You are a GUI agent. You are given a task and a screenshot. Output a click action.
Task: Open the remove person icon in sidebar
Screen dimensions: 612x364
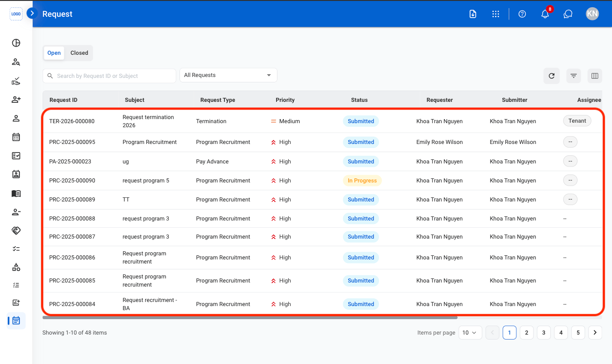click(x=16, y=212)
